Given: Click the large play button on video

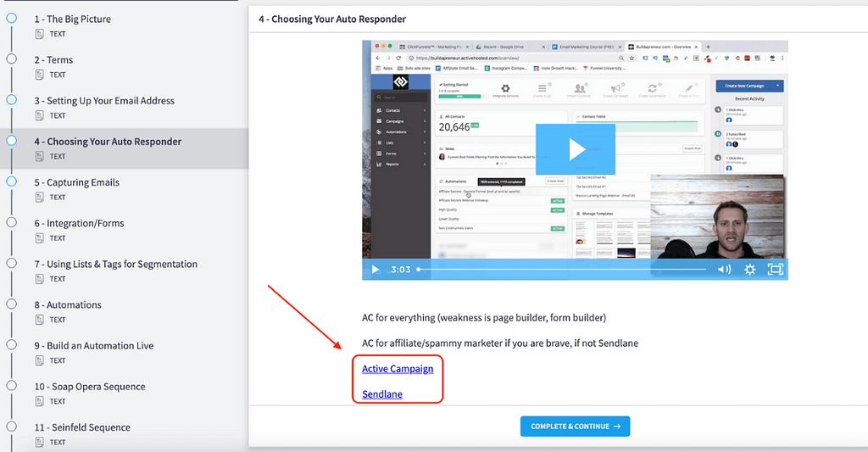Looking at the screenshot, I should coord(576,149).
